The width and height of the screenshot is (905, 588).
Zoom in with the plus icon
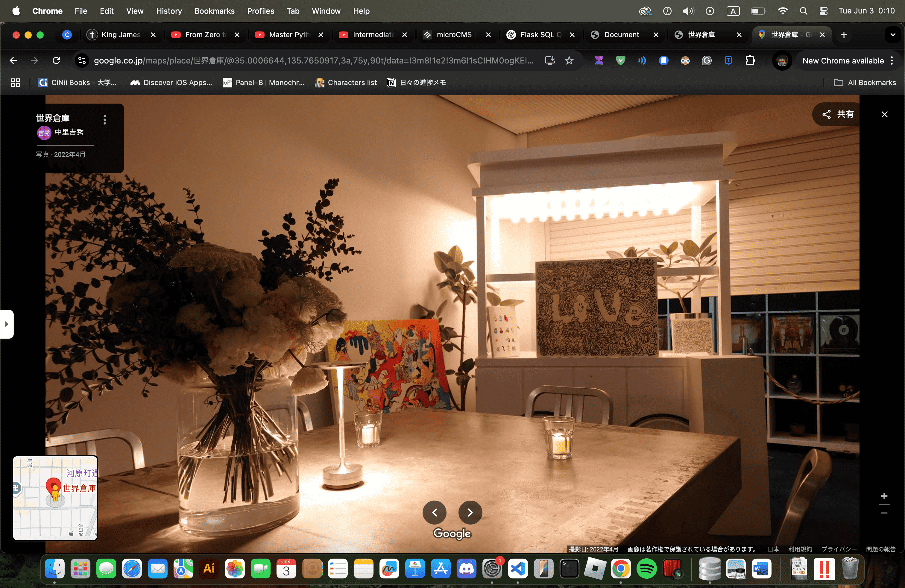click(x=884, y=496)
